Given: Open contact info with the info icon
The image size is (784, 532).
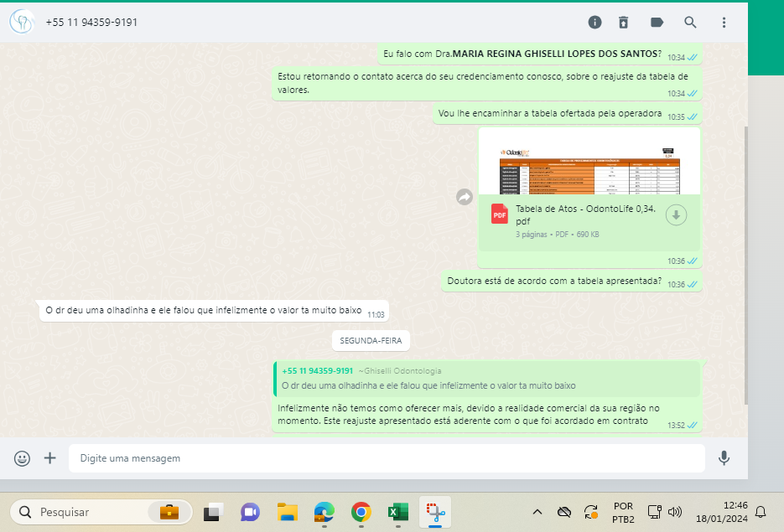Looking at the screenshot, I should [x=594, y=22].
